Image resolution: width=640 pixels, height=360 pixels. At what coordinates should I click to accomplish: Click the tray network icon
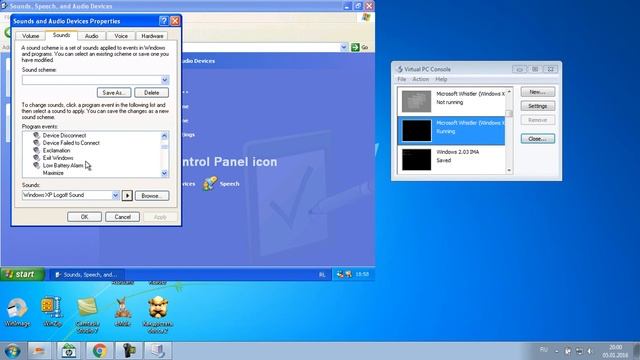(579, 351)
